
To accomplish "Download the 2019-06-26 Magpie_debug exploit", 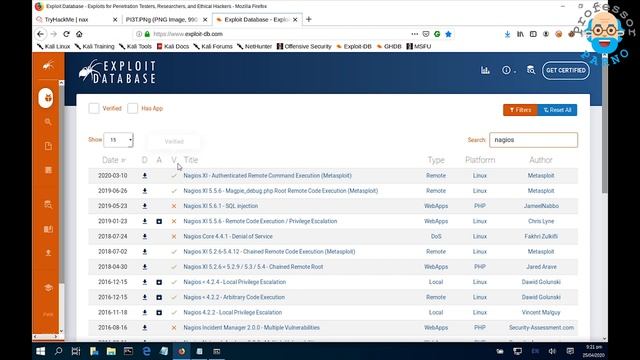I will pos(144,191).
